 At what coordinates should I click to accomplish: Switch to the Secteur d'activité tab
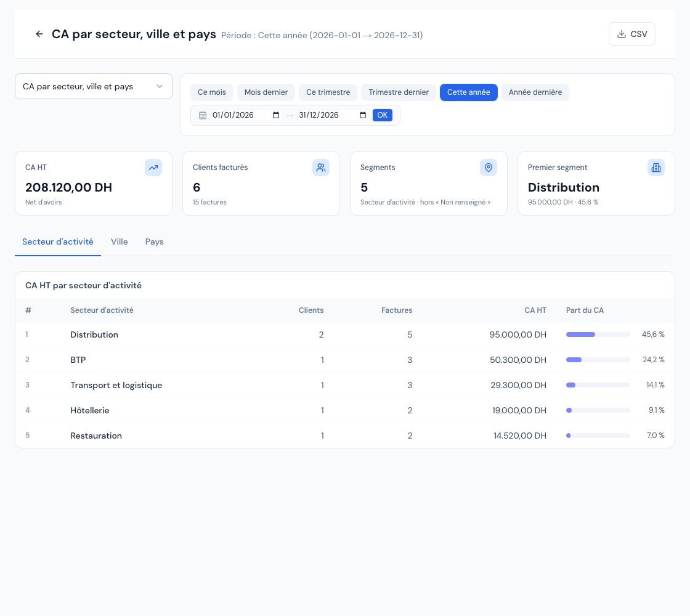[58, 241]
